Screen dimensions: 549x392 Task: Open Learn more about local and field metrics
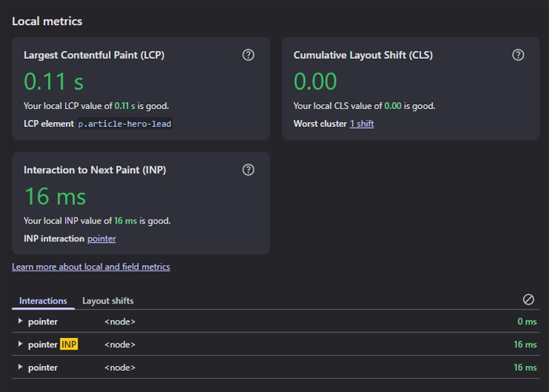tap(91, 267)
